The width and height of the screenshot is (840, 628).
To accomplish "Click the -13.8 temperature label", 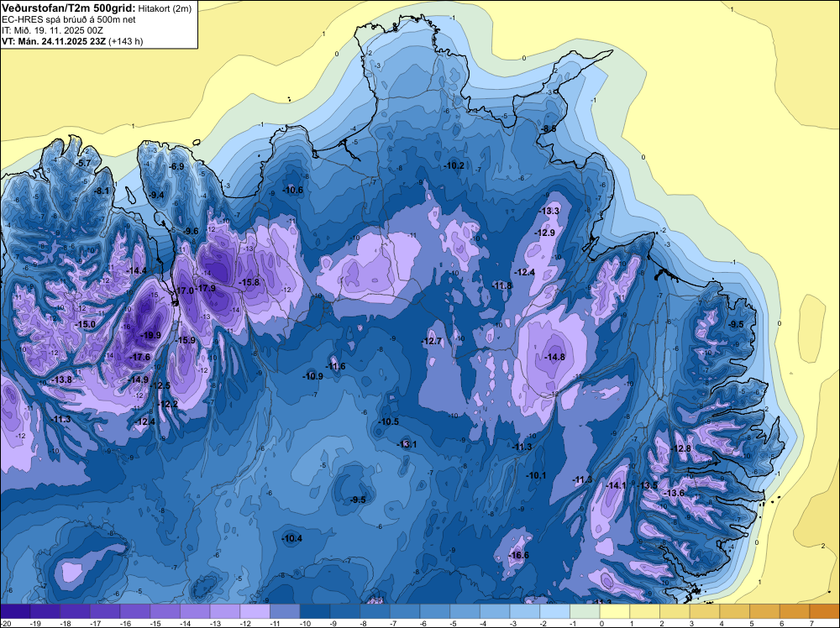I will [61, 379].
